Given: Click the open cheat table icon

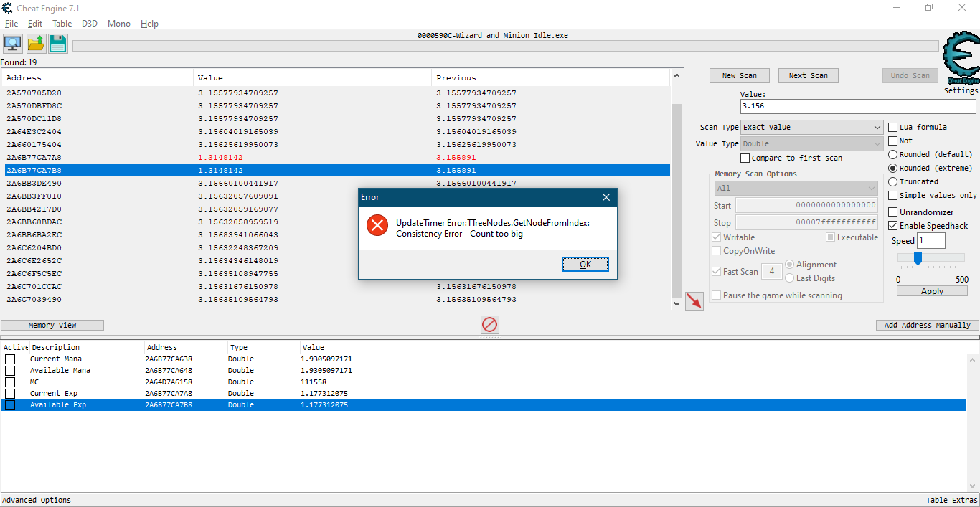Looking at the screenshot, I should [35, 43].
